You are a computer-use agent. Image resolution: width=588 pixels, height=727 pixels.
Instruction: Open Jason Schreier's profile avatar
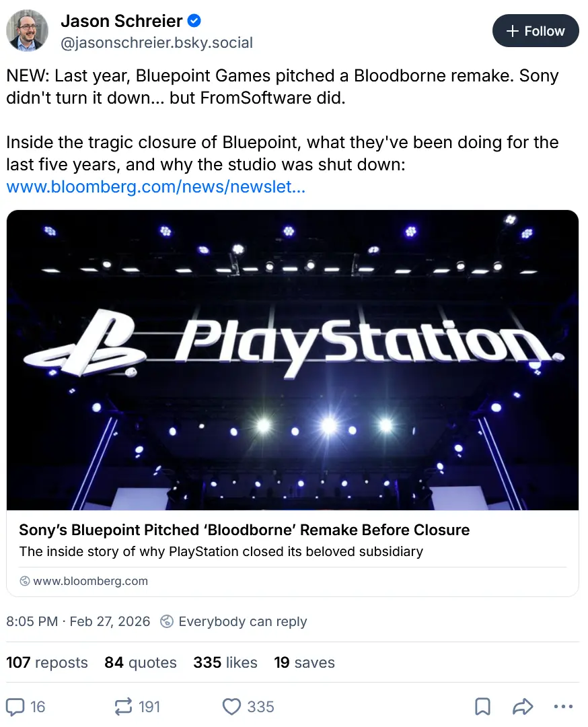click(28, 31)
